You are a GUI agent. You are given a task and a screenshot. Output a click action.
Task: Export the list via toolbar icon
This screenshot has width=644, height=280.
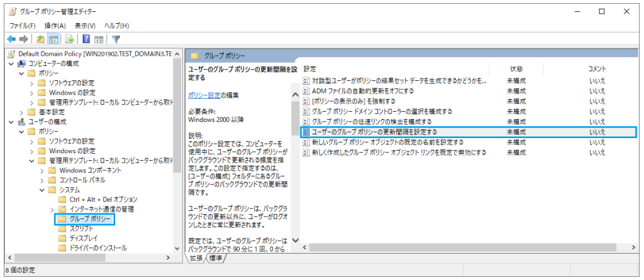point(70,40)
